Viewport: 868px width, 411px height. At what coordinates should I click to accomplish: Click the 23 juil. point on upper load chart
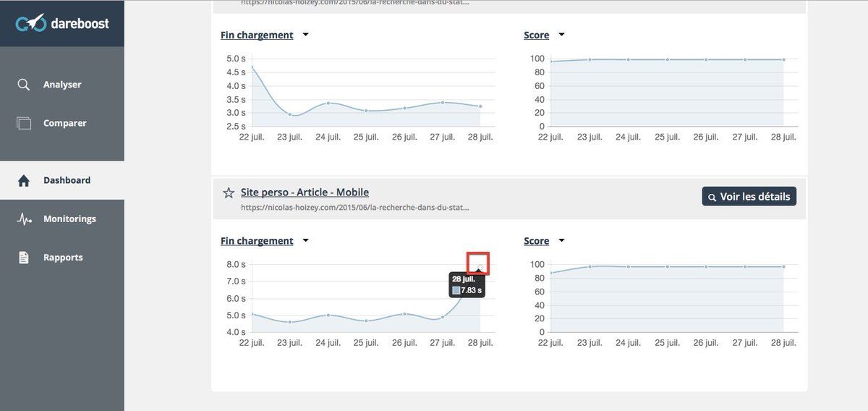click(290, 114)
